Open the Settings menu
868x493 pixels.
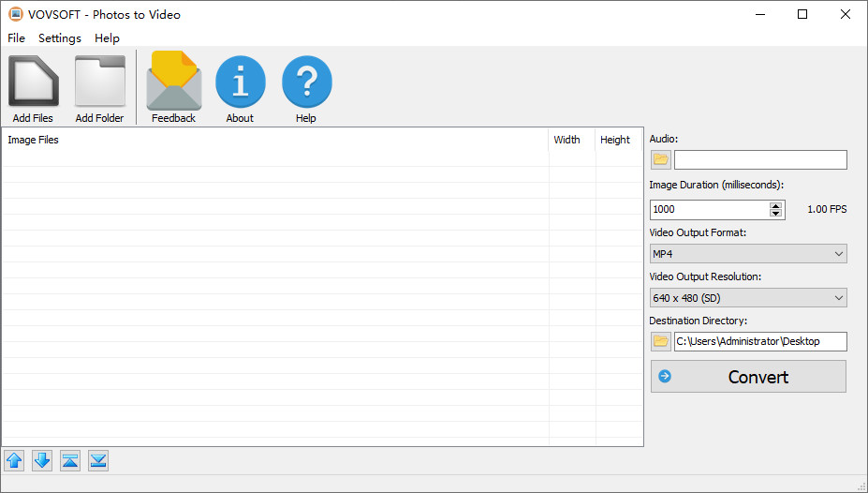coord(60,38)
